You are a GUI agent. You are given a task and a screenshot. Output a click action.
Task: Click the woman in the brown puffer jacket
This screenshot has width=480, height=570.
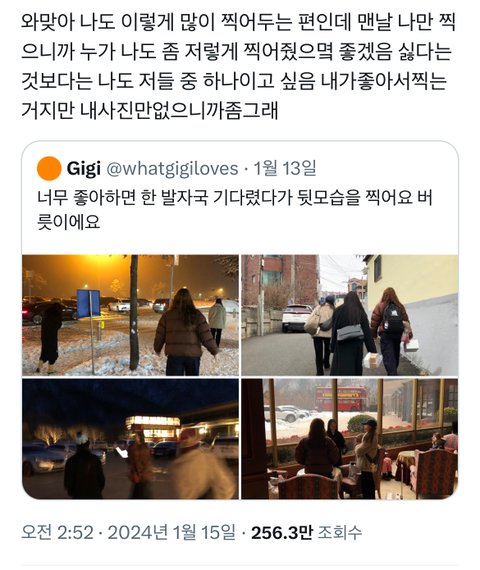(x=185, y=333)
